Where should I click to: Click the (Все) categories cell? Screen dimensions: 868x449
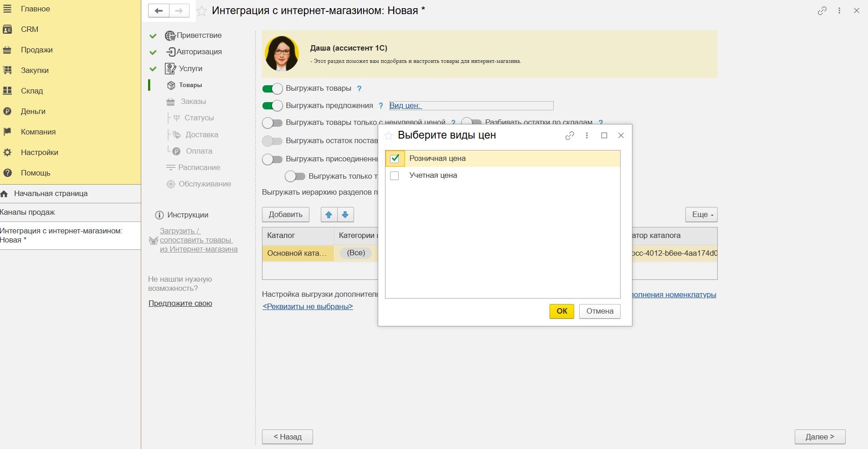coord(356,253)
